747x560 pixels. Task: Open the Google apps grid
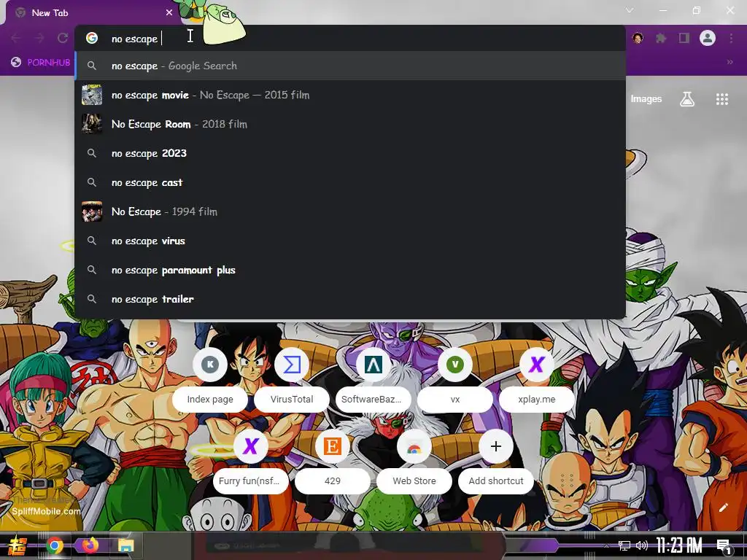pyautogui.click(x=721, y=99)
